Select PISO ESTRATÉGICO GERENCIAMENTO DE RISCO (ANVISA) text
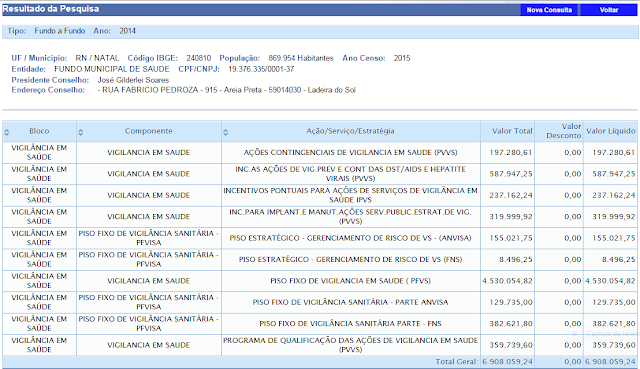 coord(351,238)
